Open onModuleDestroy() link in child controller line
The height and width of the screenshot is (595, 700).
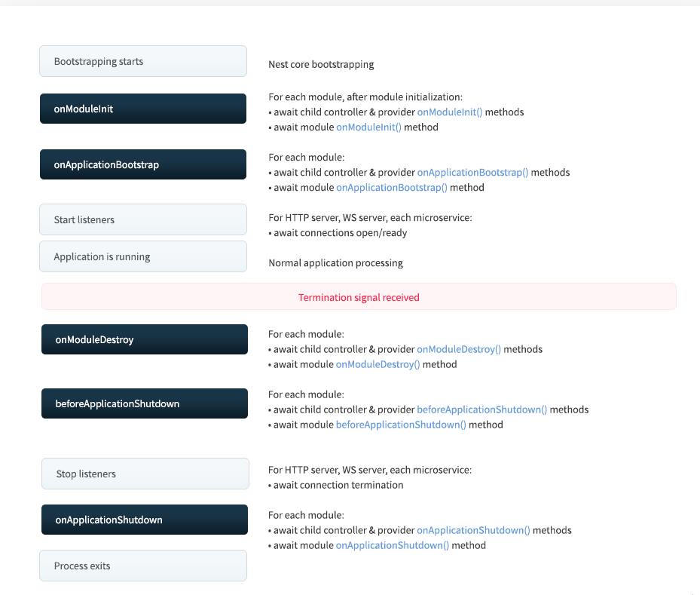tap(459, 349)
